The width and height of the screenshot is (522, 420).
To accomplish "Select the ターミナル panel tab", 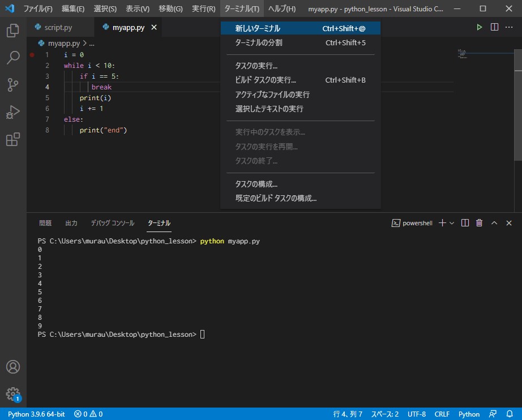I will (159, 223).
